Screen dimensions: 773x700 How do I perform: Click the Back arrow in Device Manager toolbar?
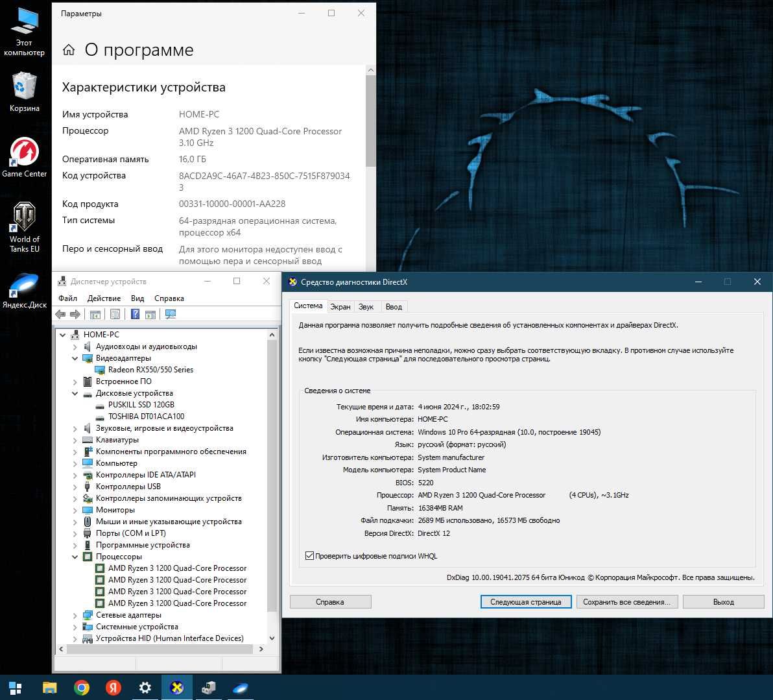tap(61, 314)
